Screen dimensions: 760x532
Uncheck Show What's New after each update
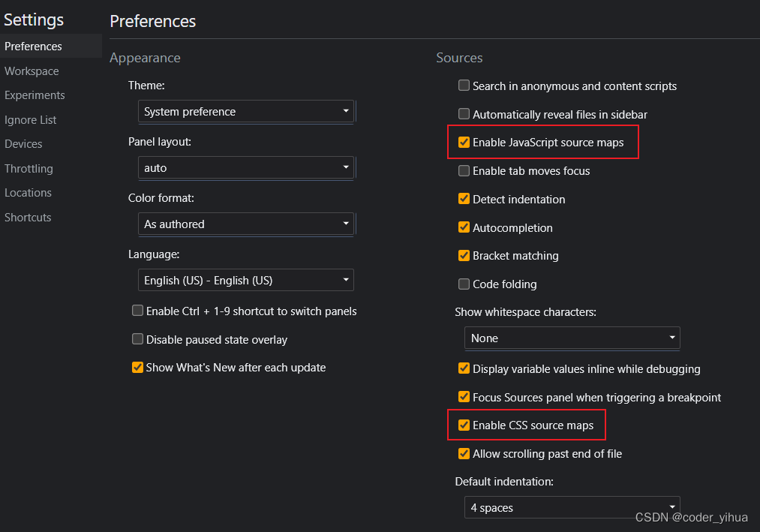click(137, 368)
